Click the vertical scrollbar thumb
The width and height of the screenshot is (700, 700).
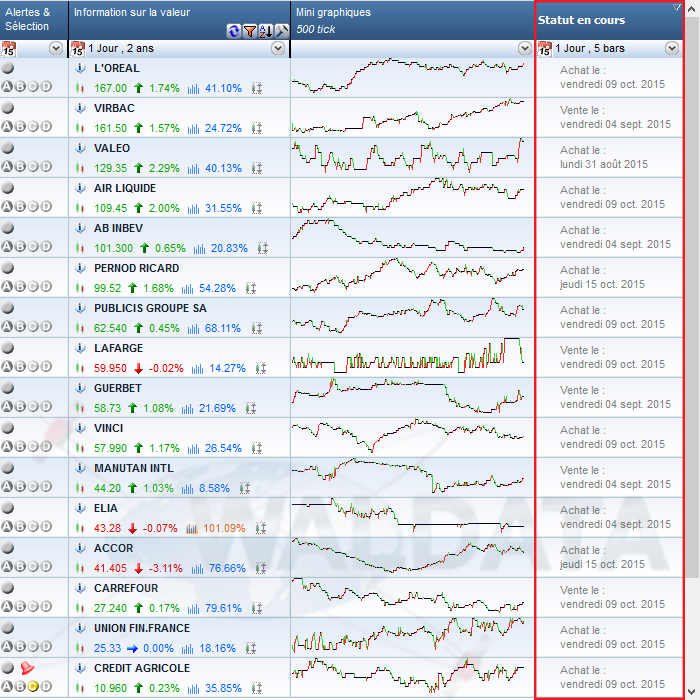click(692, 296)
